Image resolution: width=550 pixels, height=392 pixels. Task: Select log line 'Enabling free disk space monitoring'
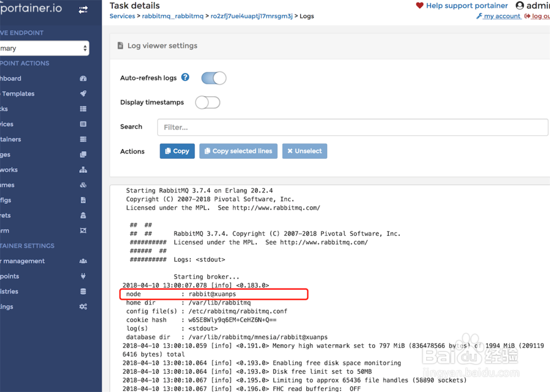click(261, 363)
